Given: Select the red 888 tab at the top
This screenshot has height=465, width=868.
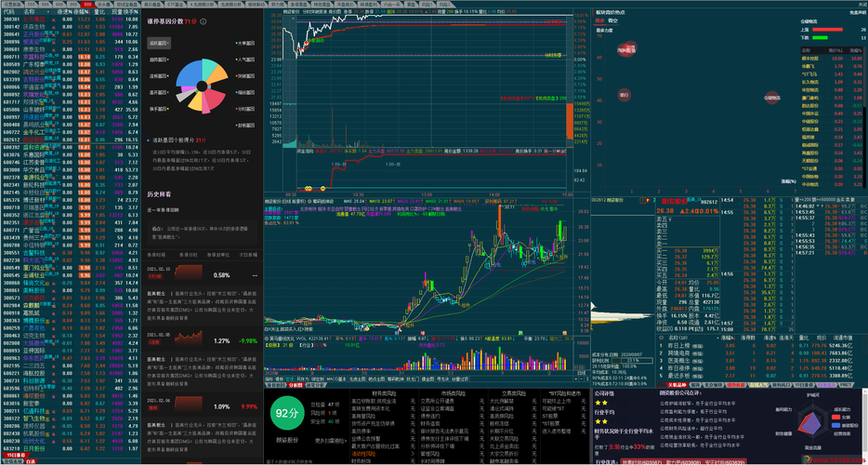Looking at the screenshot, I should point(86,5).
